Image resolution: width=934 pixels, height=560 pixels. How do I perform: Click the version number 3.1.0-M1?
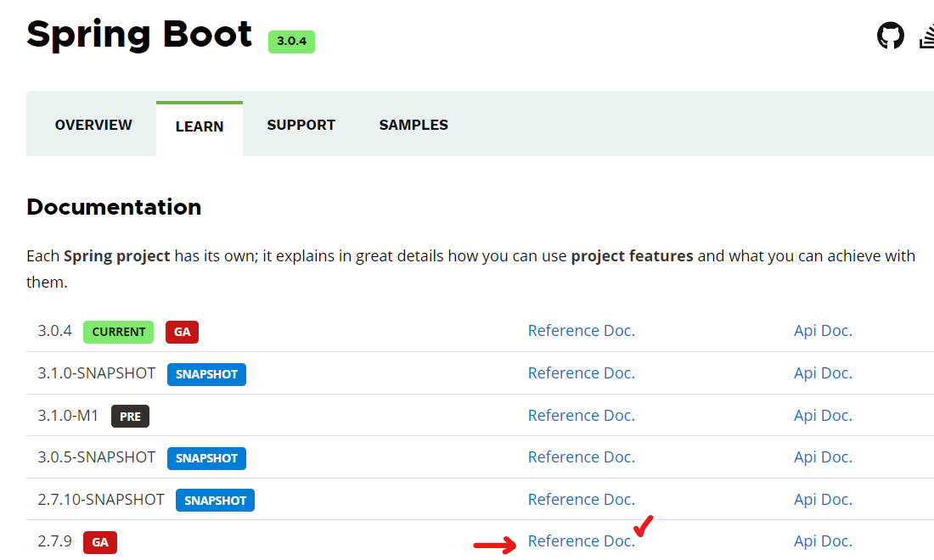coord(68,416)
